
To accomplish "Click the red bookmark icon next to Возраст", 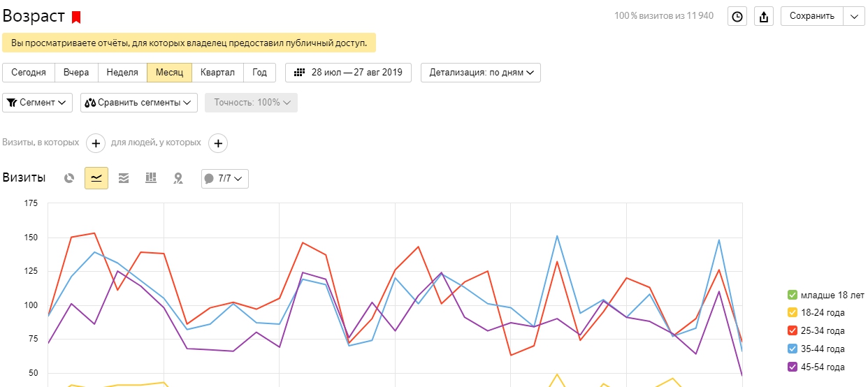I will 76,17.
